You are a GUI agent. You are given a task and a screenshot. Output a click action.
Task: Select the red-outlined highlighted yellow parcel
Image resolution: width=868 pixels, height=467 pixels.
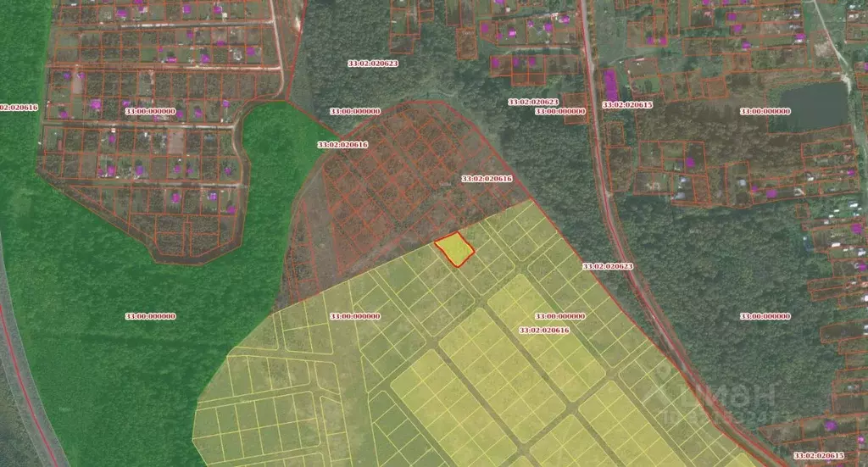point(454,249)
